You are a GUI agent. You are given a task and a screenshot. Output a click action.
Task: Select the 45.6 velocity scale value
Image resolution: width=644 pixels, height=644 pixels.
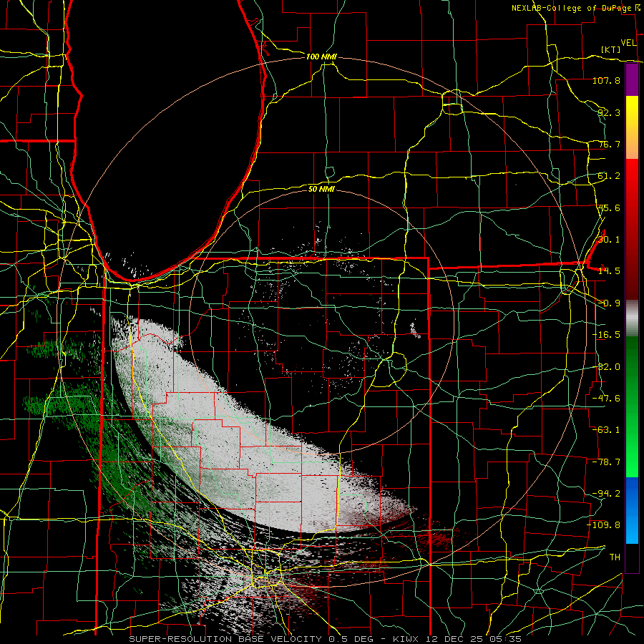pyautogui.click(x=609, y=208)
